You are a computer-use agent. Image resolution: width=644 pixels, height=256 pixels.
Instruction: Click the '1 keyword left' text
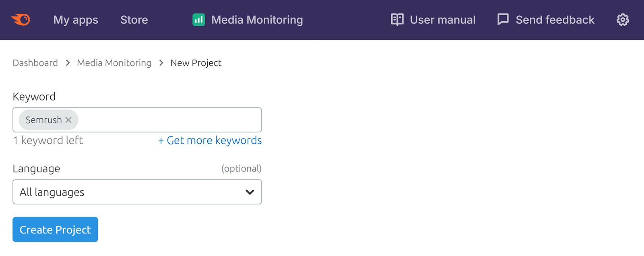[x=48, y=140]
